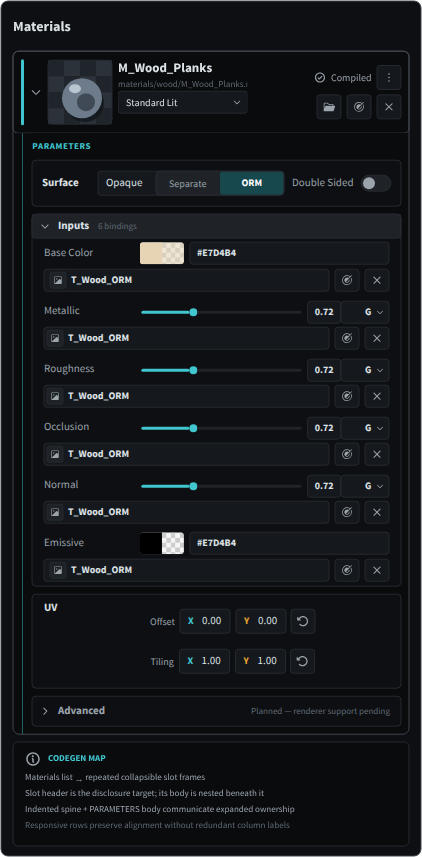This screenshot has width=422, height=857.
Task: Select the Separate packing mode
Action: pos(187,184)
